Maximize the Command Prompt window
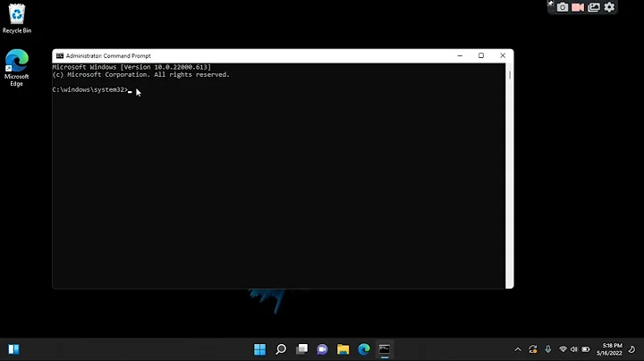The image size is (644, 361). point(481,55)
